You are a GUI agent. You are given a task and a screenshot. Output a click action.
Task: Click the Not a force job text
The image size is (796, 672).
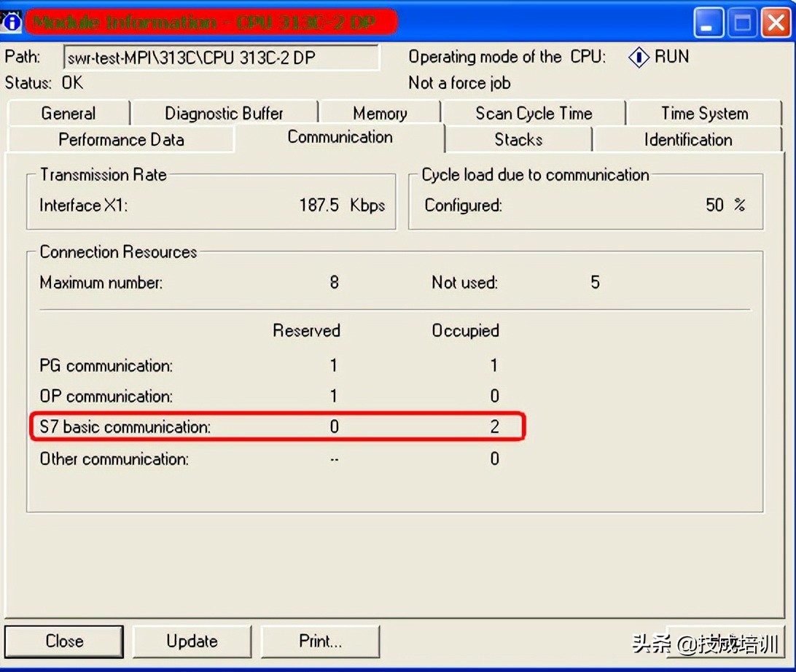pyautogui.click(x=459, y=83)
